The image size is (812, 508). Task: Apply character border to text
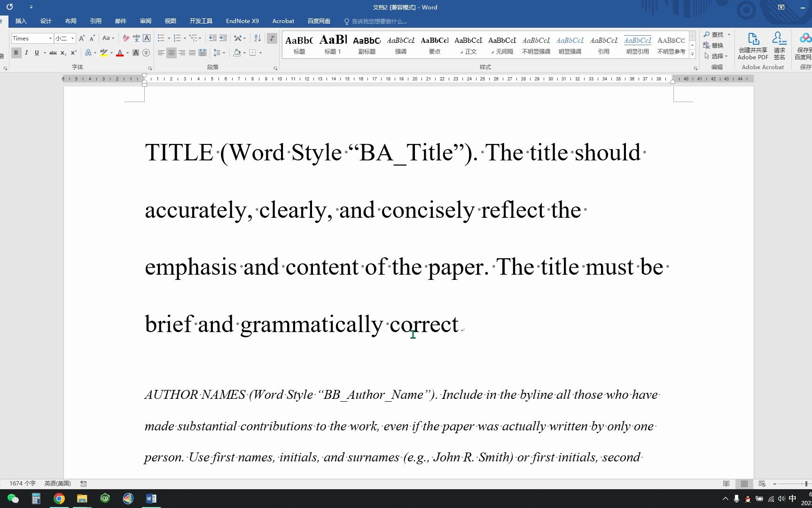[147, 38]
